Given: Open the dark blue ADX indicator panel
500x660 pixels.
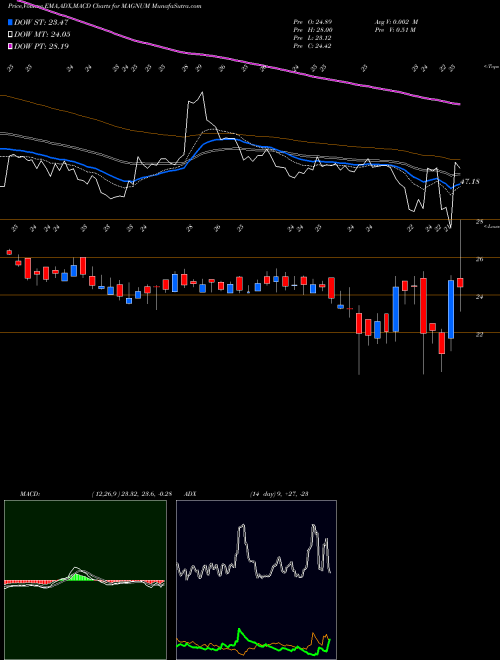Looking at the screenshot, I should pos(256,580).
